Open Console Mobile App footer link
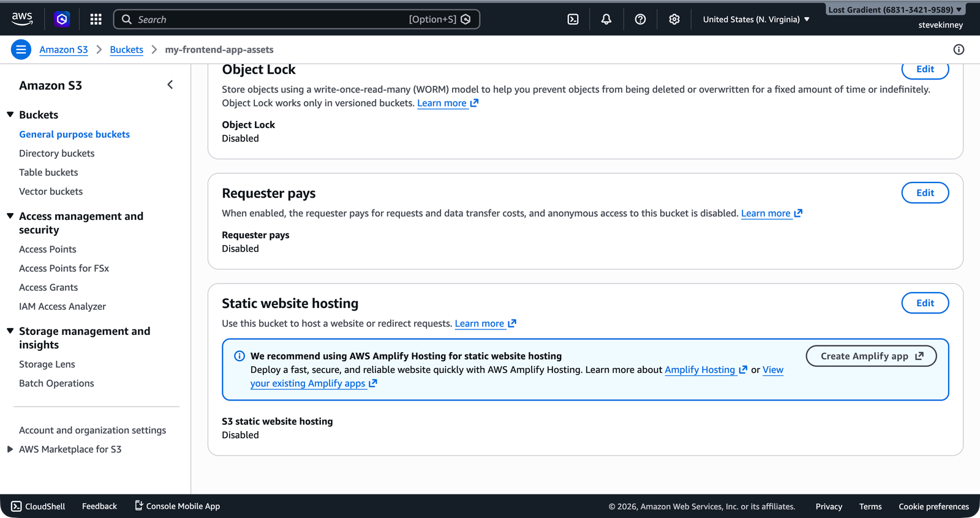Image resolution: width=980 pixels, height=518 pixels. 177,506
